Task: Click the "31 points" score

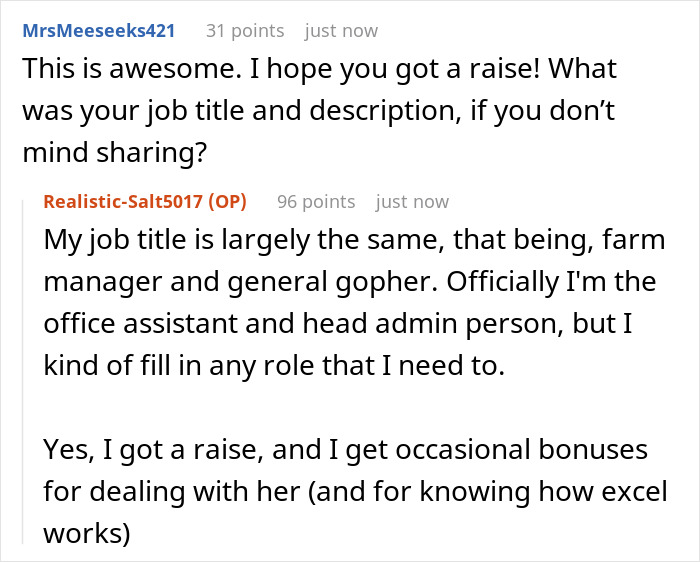Action: coord(245,31)
